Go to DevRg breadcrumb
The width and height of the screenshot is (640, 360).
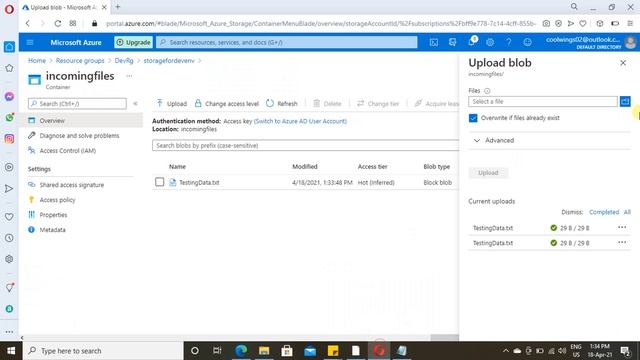124,60
